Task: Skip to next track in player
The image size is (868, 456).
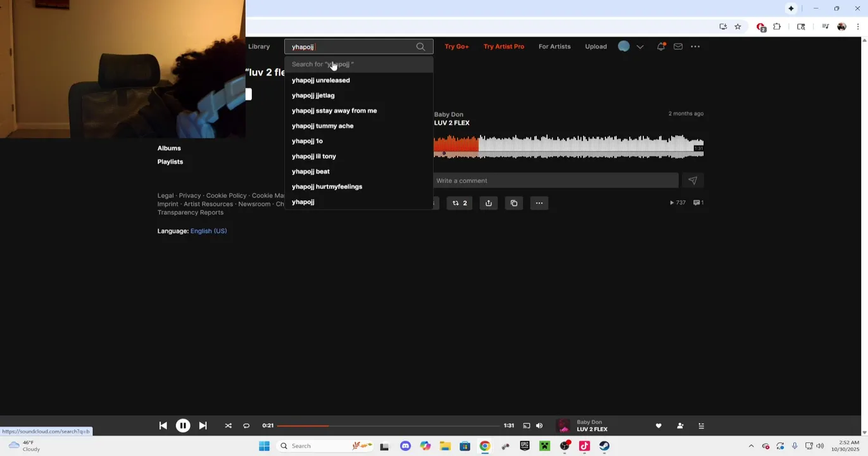Action: 203,426
